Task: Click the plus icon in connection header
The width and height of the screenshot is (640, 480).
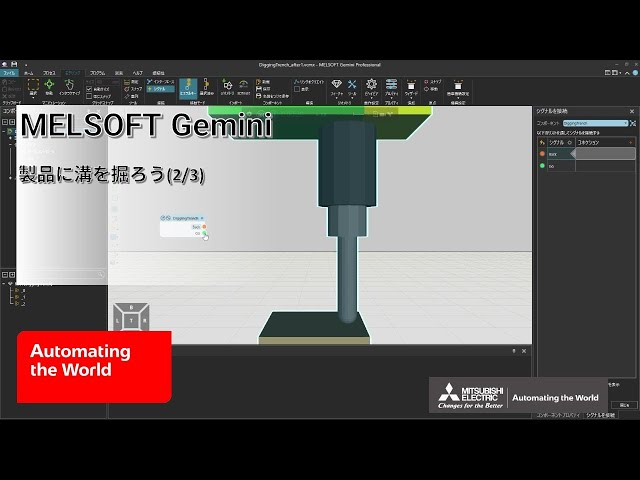Action: [x=631, y=142]
